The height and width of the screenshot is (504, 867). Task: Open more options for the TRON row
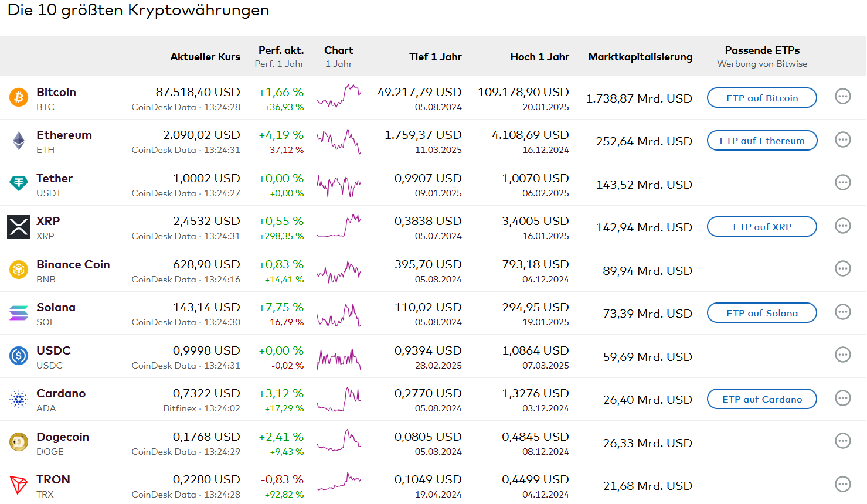tap(843, 484)
